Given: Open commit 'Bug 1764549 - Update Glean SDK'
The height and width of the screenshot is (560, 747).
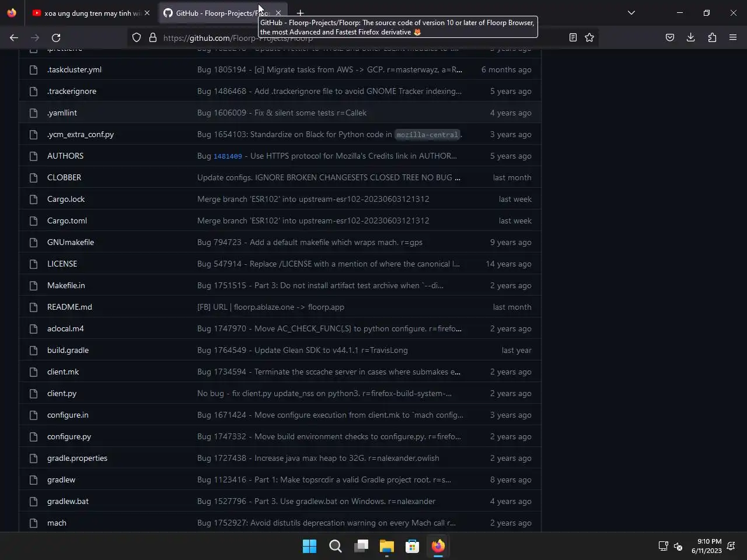Looking at the screenshot, I should coord(302,350).
